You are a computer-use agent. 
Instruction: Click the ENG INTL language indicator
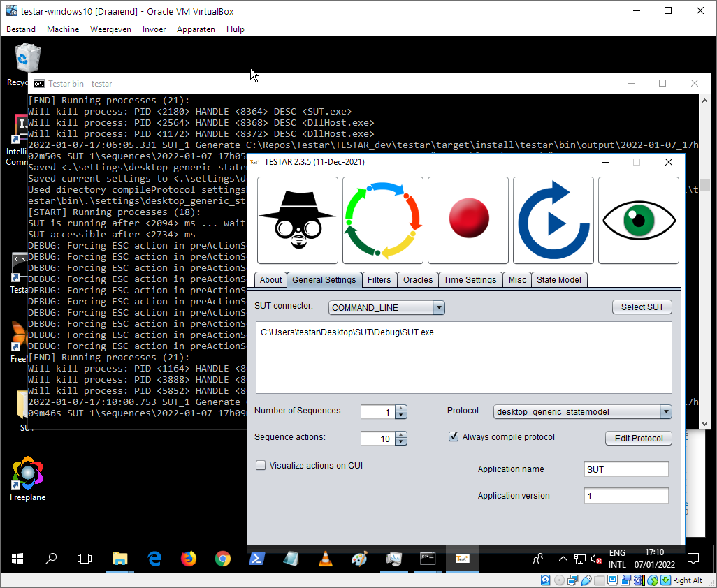click(617, 558)
